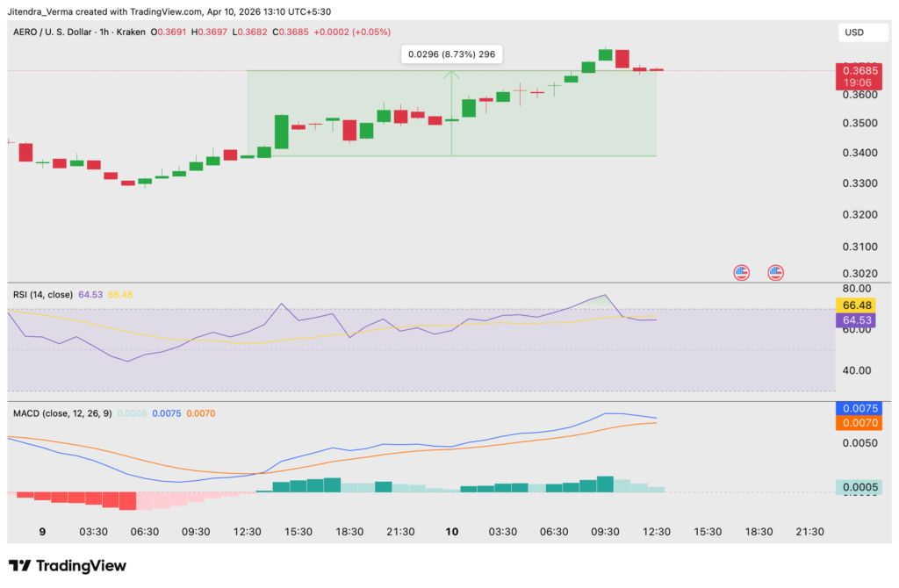899x588 pixels.
Task: Click the right US flag economic event icon
Action: (x=775, y=272)
